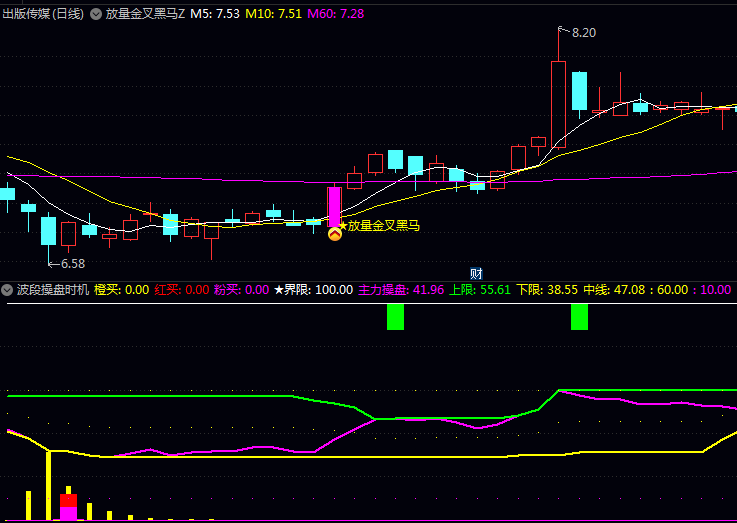Click the red and magenta volume bar
The image size is (737, 523).
[68, 505]
